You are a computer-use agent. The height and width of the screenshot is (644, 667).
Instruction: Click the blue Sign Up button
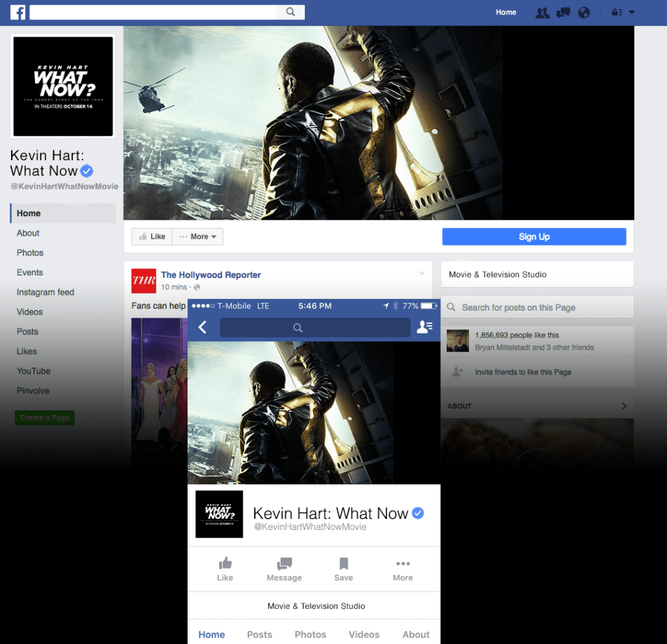click(533, 237)
